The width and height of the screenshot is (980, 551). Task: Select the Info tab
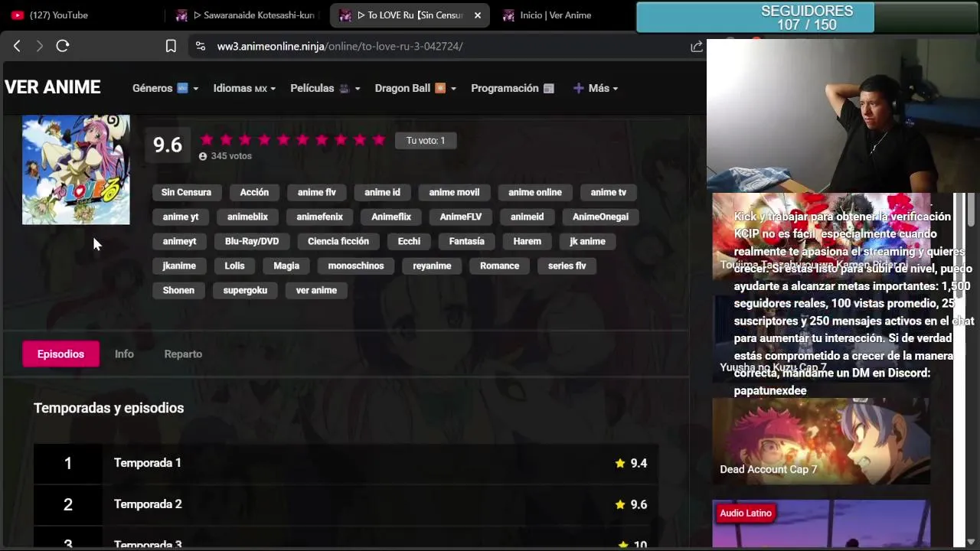[x=124, y=354]
